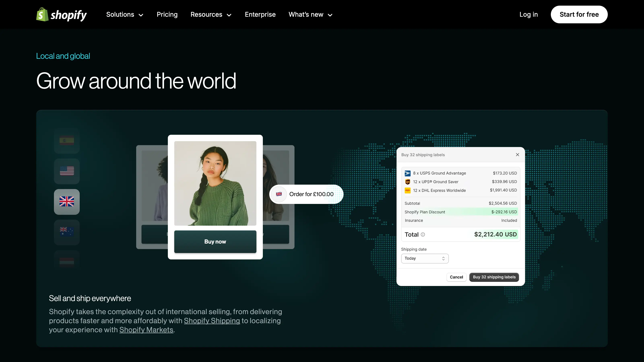Image resolution: width=644 pixels, height=362 pixels.
Task: Click the $-292.16 USD discount value
Action: [x=504, y=212]
